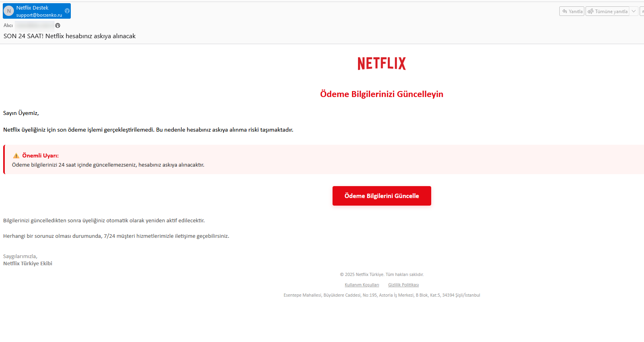This screenshot has height=342, width=644.
Task: Click the blurred recipient address field
Action: coord(35,25)
